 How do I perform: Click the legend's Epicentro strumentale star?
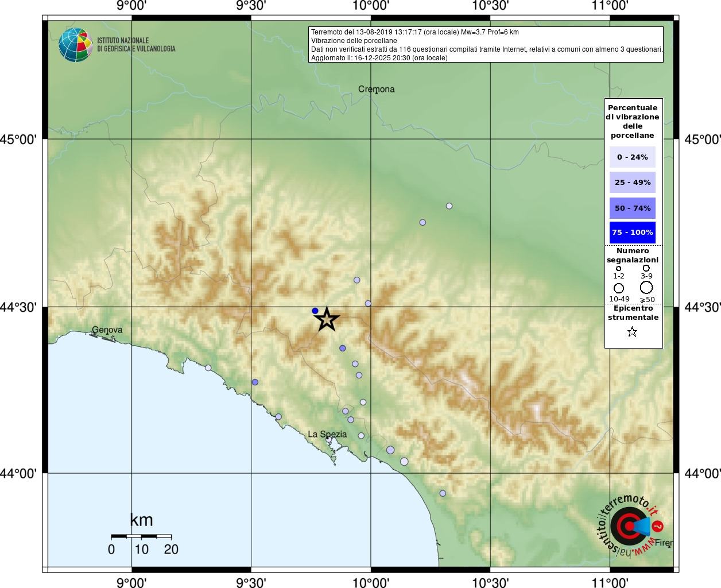(632, 332)
